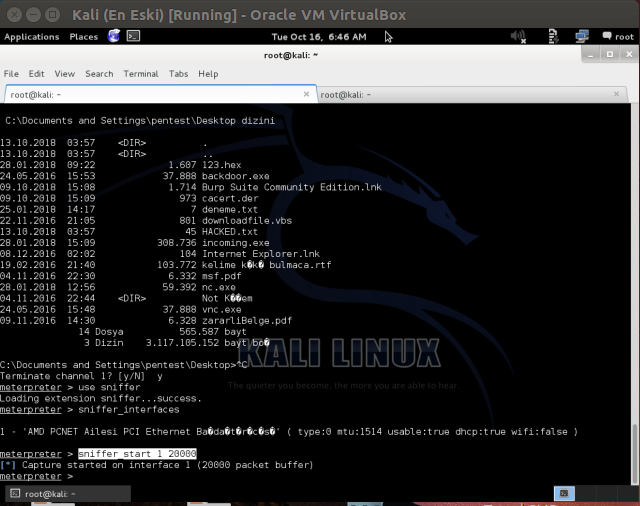Click the msf.pdf file name

222,276
